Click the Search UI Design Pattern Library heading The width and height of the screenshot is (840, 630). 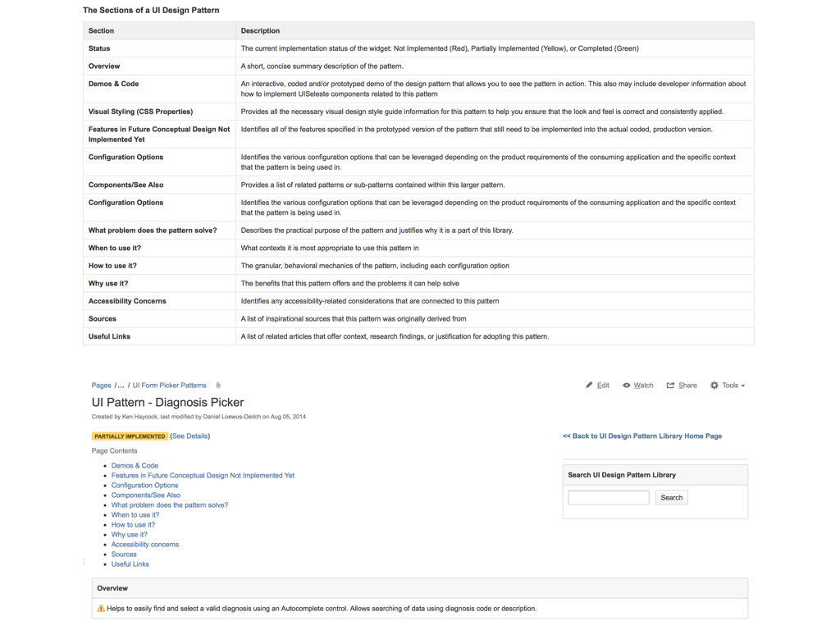click(x=622, y=475)
